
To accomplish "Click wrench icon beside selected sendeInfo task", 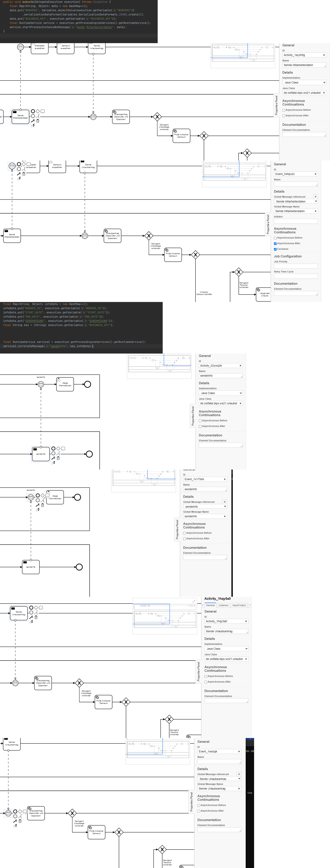I will (x=53, y=458).
